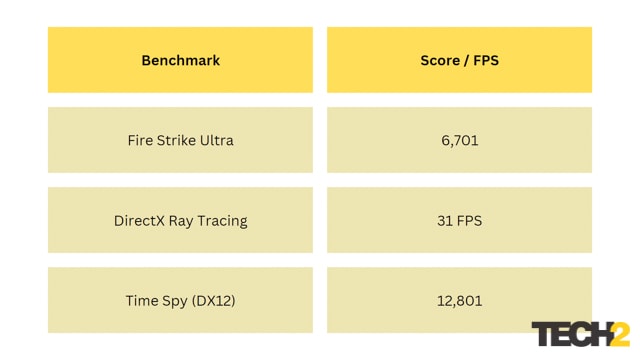Click the word FPS in the yellow header

point(486,60)
